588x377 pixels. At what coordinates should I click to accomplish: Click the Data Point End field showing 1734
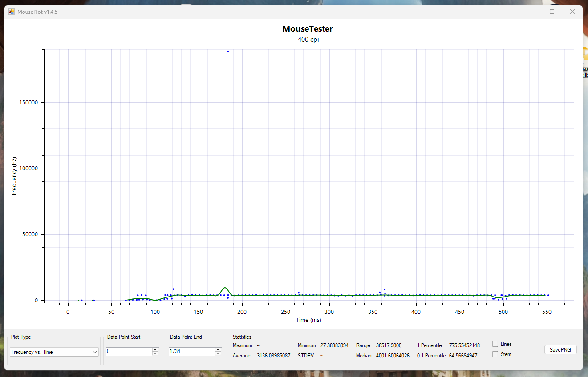[191, 351]
